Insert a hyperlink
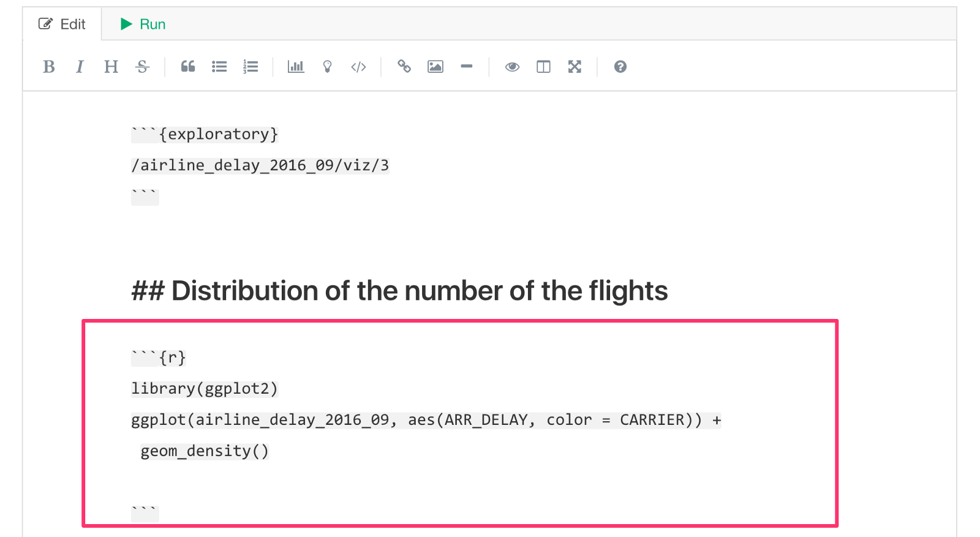Screen dimensions: 980x537 (404, 67)
